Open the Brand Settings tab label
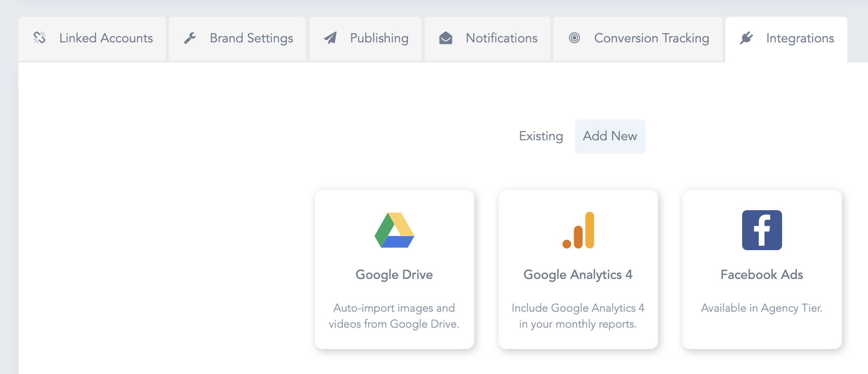This screenshot has width=868, height=374. pos(251,38)
